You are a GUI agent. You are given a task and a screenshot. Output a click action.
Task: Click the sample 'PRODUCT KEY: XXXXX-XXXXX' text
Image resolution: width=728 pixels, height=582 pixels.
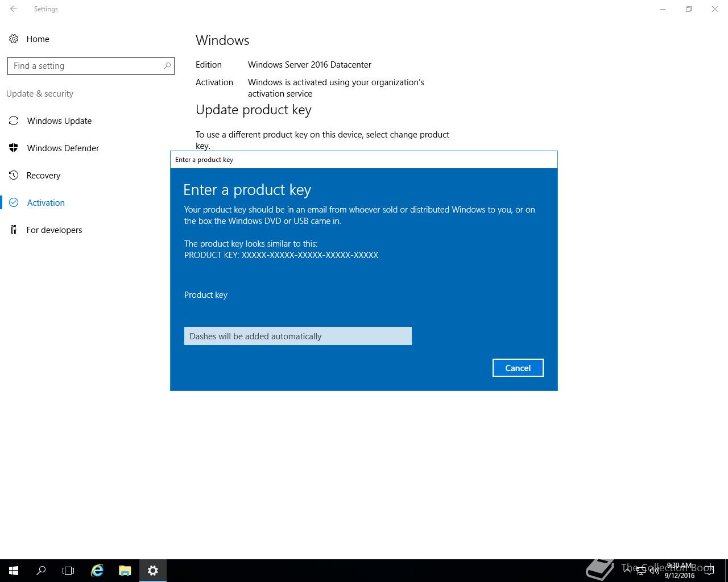(281, 255)
